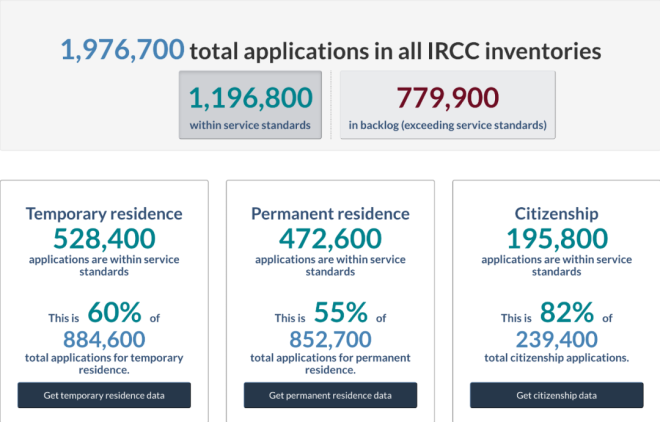The width and height of the screenshot is (660, 422).
Task: Switch to the 779,900 in backlog view
Action: [447, 105]
